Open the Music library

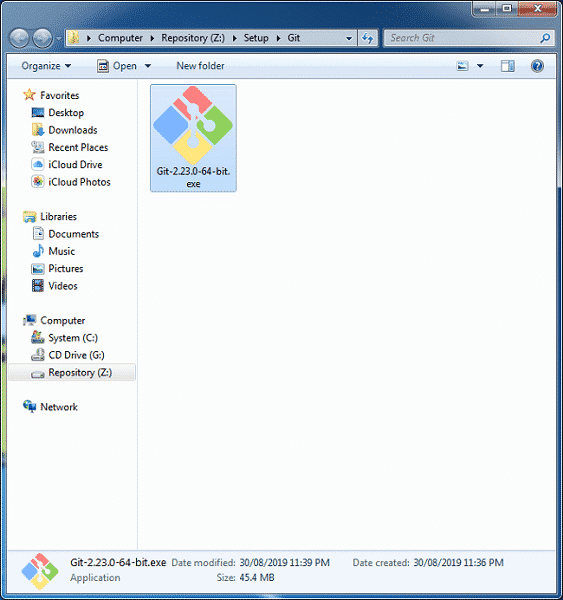[x=62, y=251]
